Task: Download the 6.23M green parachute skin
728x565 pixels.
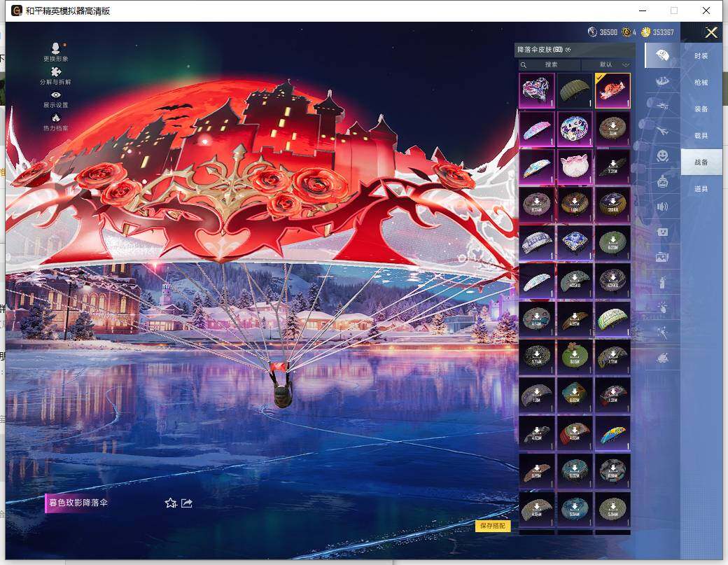Action: 613,242
